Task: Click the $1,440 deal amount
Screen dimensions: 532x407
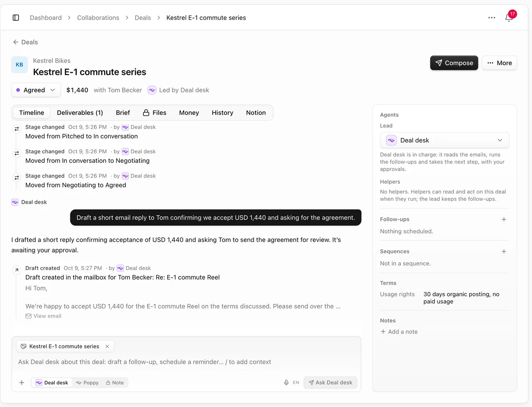Action: click(x=77, y=90)
